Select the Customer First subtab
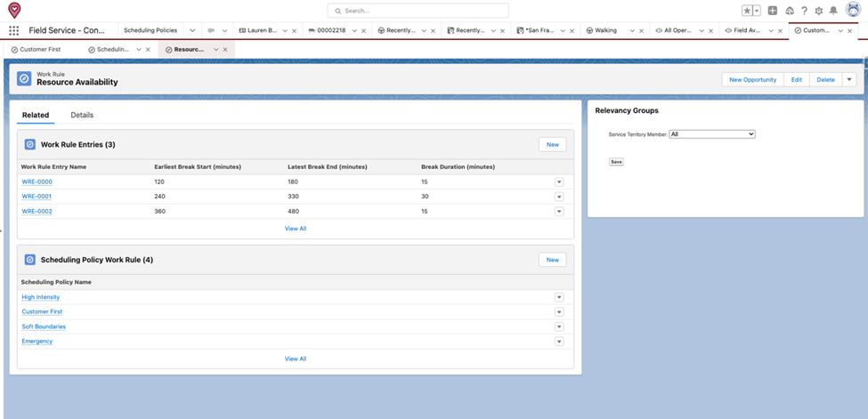The image size is (868, 419). coord(40,50)
